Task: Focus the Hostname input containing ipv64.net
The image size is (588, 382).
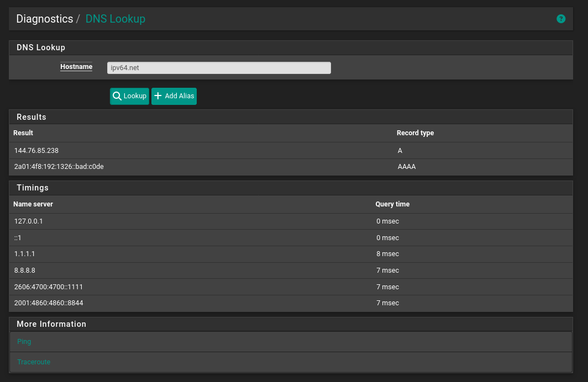Action: (x=219, y=68)
